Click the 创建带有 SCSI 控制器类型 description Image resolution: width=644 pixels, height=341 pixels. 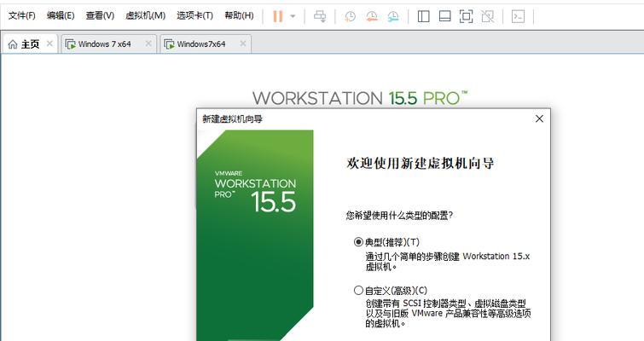click(x=448, y=313)
